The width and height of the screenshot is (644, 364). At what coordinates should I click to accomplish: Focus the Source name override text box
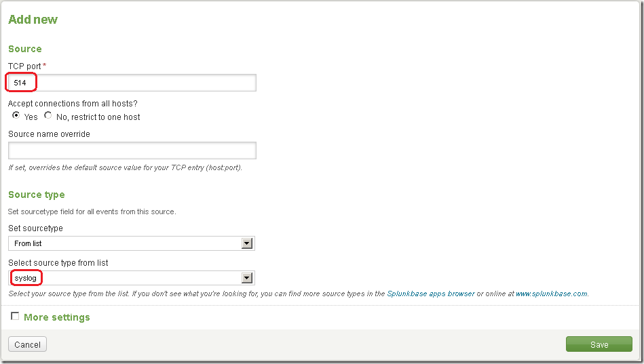tap(132, 150)
